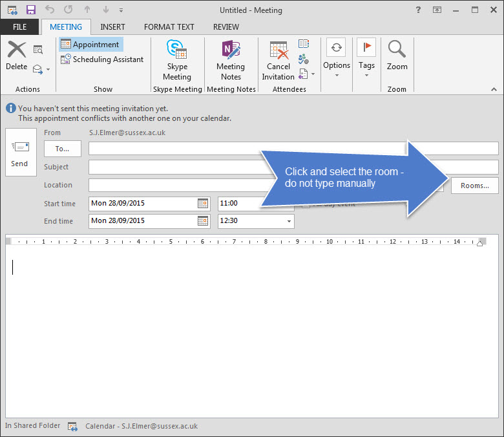This screenshot has width=504, height=437.
Task: Click in the message body area
Action: pos(252,331)
